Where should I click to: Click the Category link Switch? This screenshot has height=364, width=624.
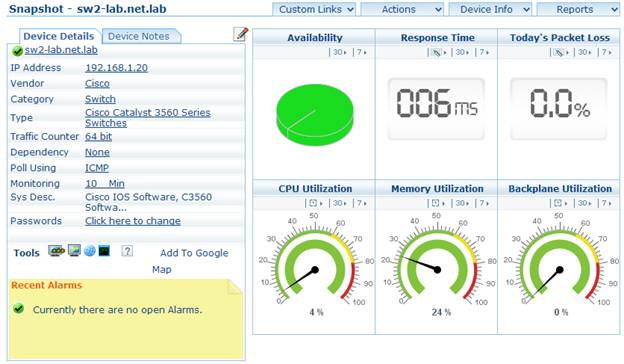[100, 99]
